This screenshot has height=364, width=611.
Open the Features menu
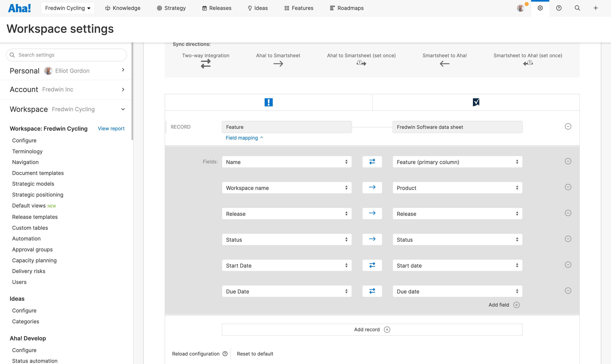[x=299, y=8]
